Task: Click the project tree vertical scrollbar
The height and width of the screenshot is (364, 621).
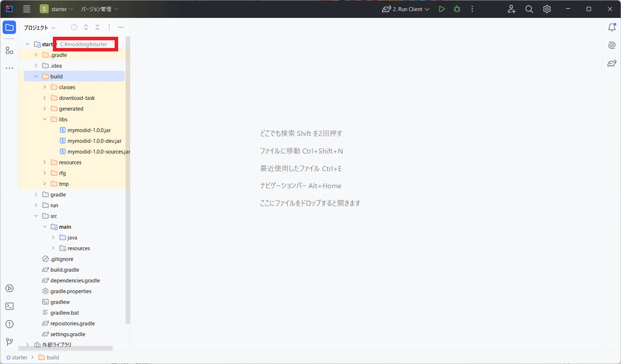Action: click(128, 180)
